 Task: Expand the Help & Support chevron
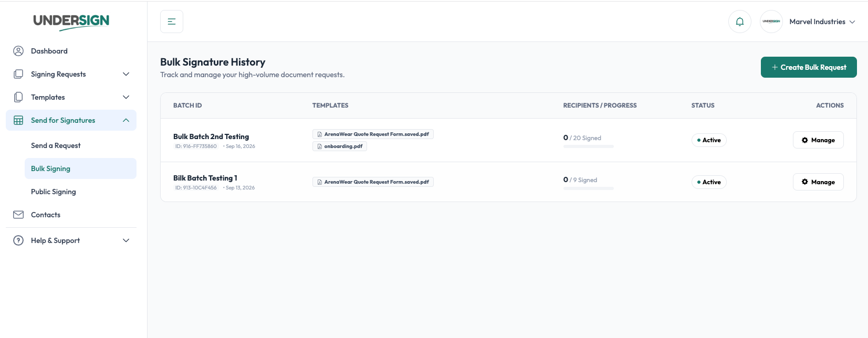126,240
